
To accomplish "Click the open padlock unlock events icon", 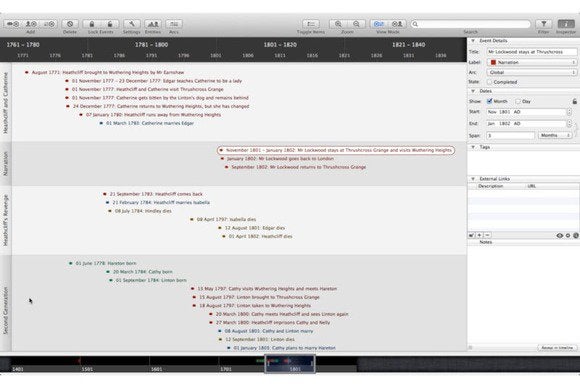I will [110, 24].
